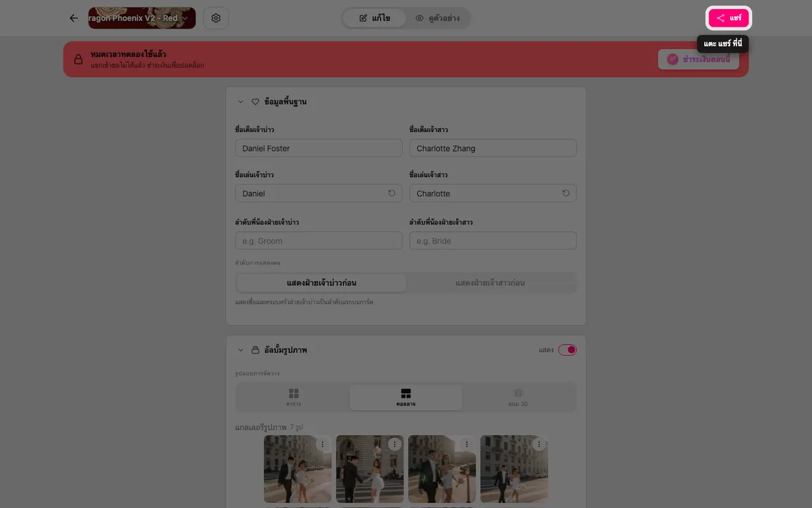The width and height of the screenshot is (812, 508).
Task: Click the heart icon beside ข้อมูลพื้นฐาน
Action: 256,102
